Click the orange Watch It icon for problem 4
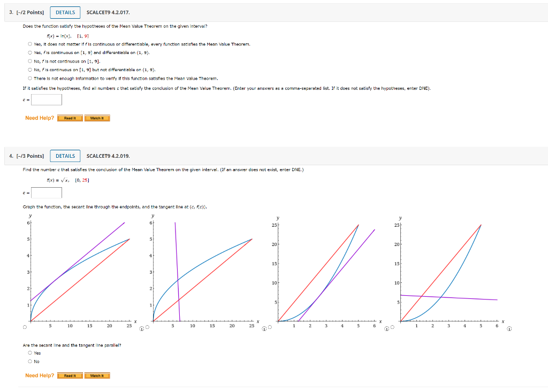Image resolution: width=548 pixels, height=392 pixels. point(97,375)
